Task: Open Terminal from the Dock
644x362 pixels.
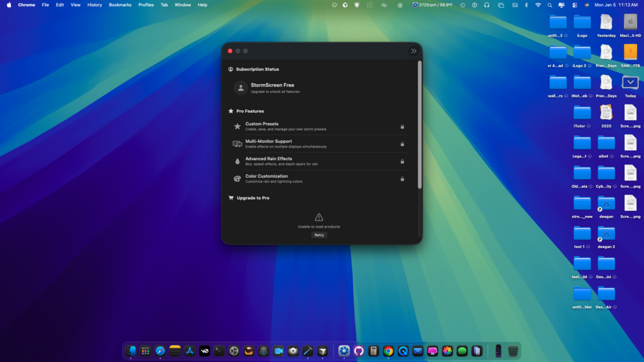Action: [x=219, y=351]
